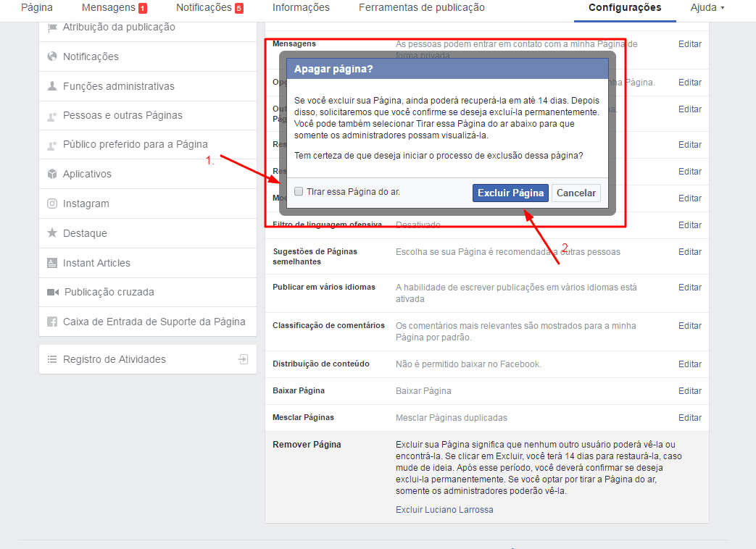
Task: Click Editar in the Baixar Página row
Action: point(690,391)
